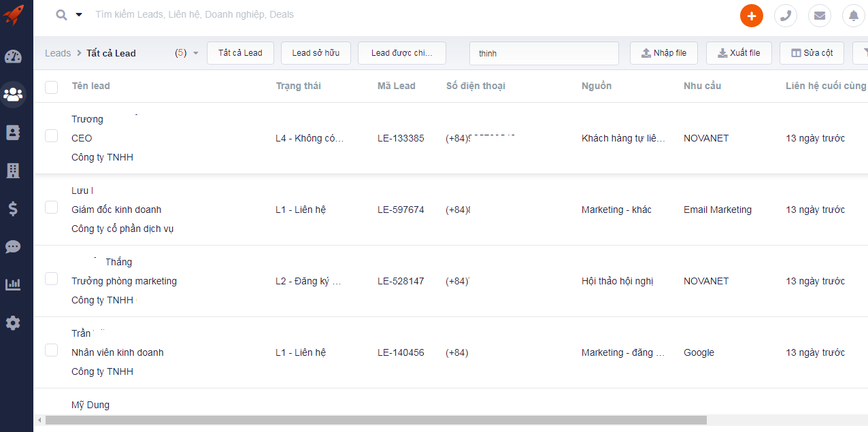Tick the select-all checkbox in header

(52, 86)
